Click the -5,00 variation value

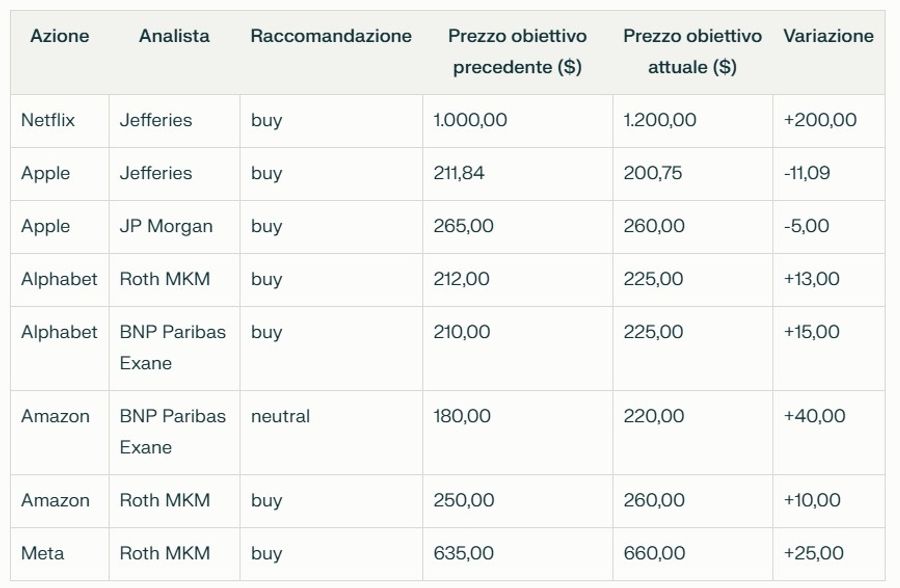tap(806, 226)
